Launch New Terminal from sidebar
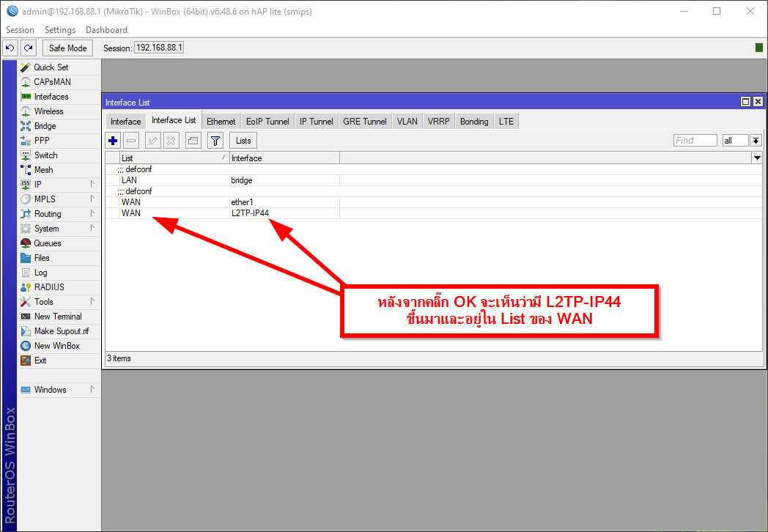This screenshot has height=532, width=768. point(59,317)
